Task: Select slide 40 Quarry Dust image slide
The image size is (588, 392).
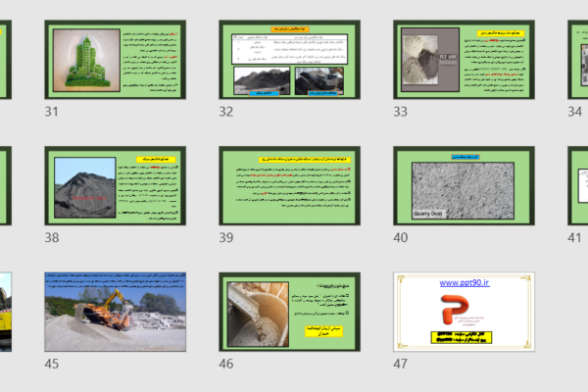Action: [x=464, y=185]
